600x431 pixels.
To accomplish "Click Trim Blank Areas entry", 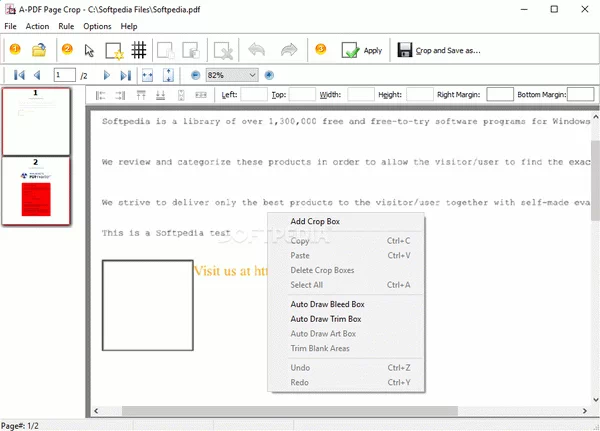I will pos(346,348).
